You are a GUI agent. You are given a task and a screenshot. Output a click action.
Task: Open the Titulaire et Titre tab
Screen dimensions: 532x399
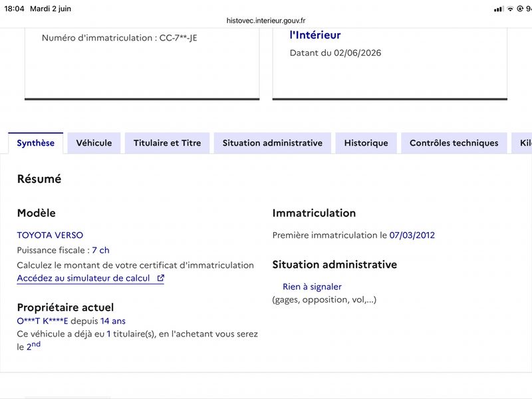pos(168,143)
